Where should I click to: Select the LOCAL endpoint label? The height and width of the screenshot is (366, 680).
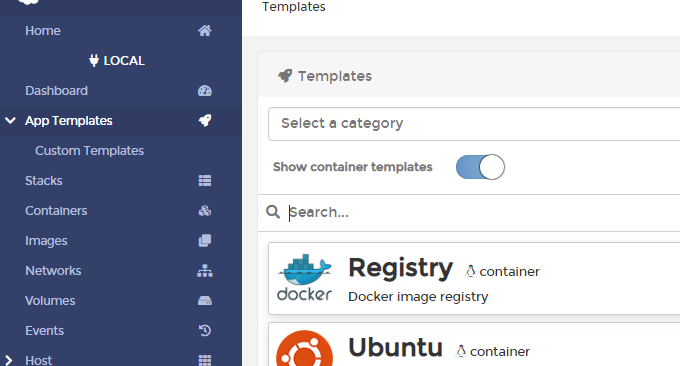click(x=117, y=61)
